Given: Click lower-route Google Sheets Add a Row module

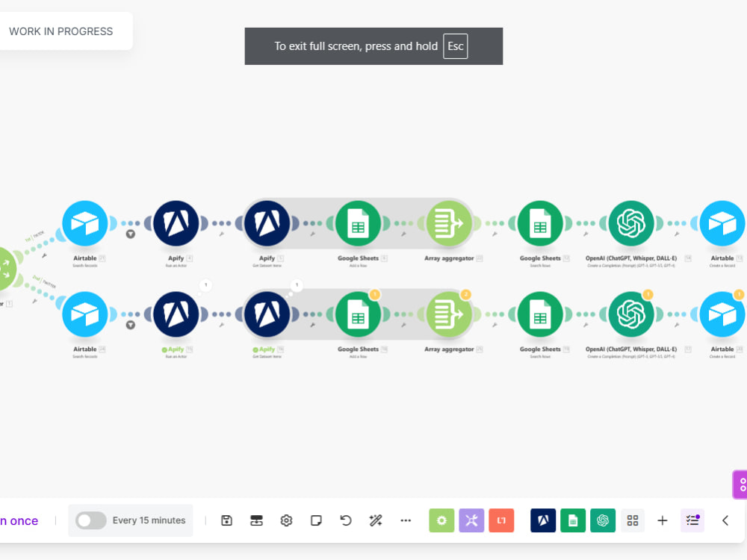Looking at the screenshot, I should coord(358,314).
